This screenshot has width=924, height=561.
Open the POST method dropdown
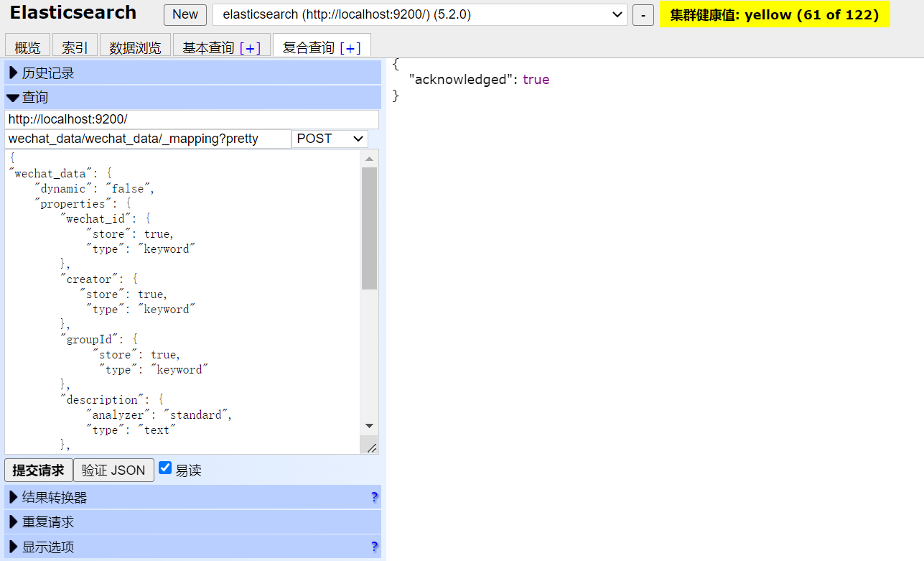(330, 139)
